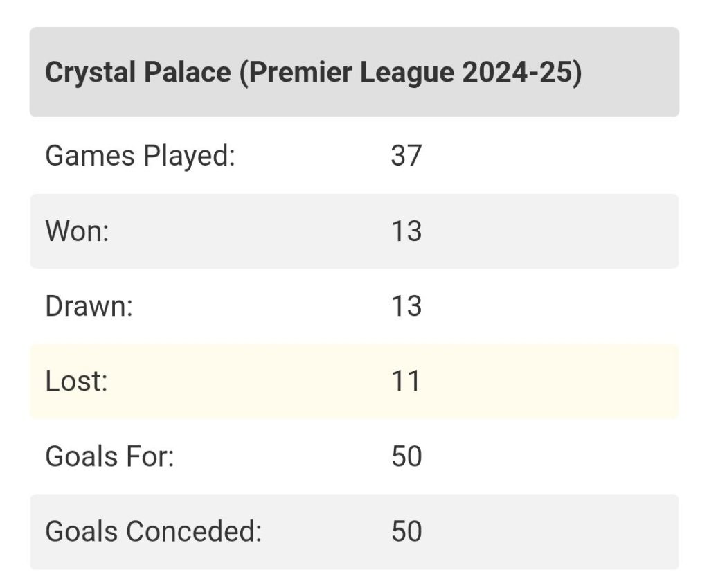Select the Won row label

point(78,231)
